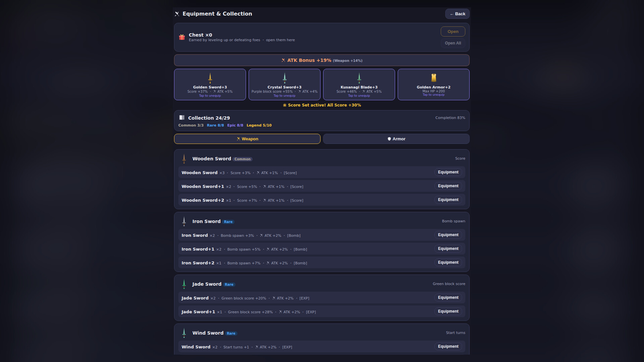Click the Common 3/3 count
The image size is (644, 362).
191,125
